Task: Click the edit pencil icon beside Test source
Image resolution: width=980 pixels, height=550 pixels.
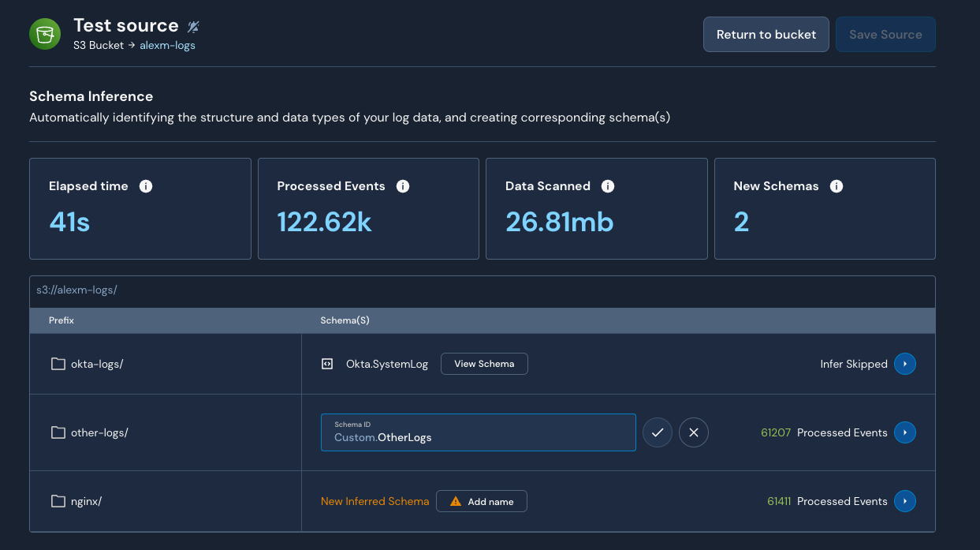Action: pos(193,27)
